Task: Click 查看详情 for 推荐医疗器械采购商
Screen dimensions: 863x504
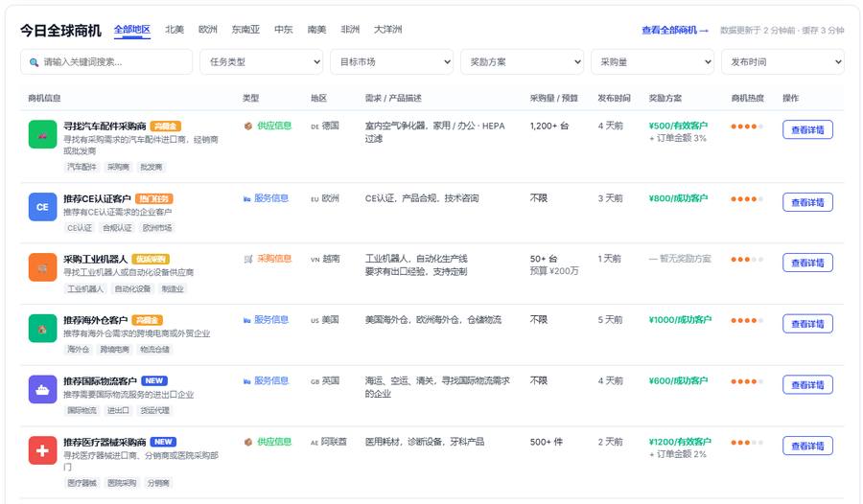Action: 807,447
